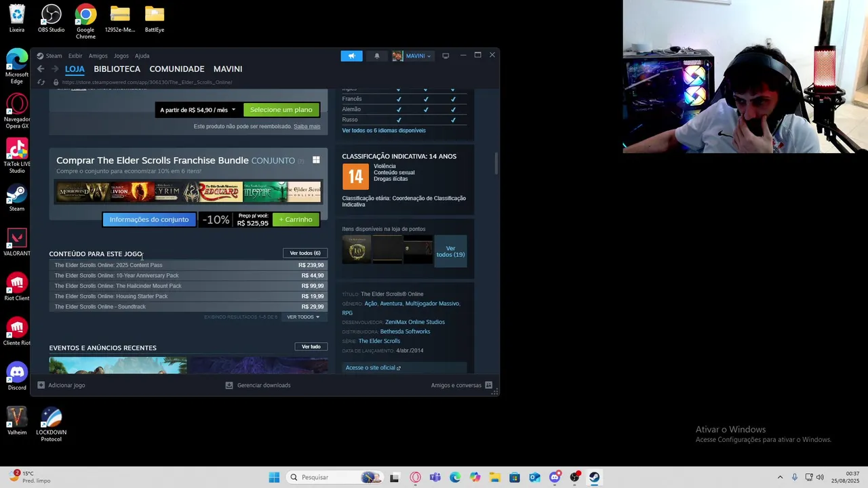Open the Multijogador Massivo genre link

tap(432, 304)
